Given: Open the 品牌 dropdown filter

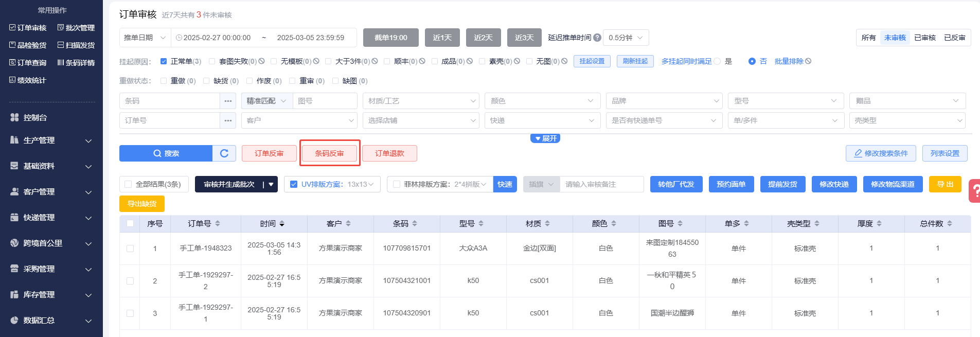Looking at the screenshot, I should point(664,101).
